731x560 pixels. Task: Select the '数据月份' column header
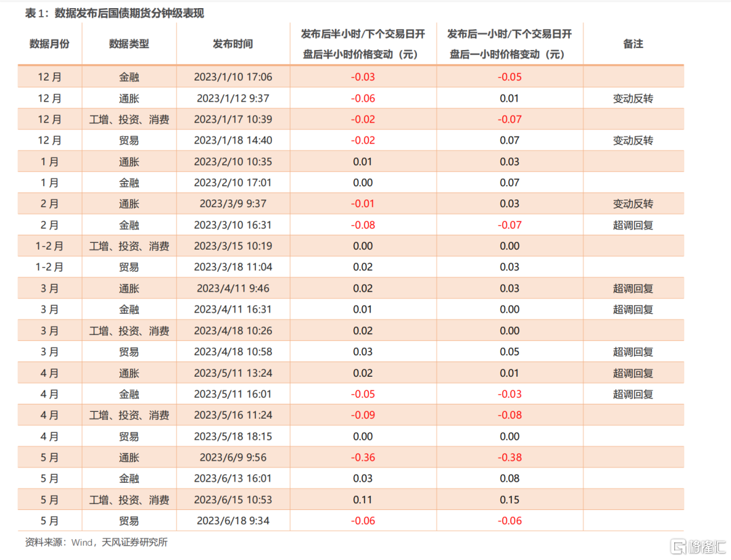[x=49, y=44]
